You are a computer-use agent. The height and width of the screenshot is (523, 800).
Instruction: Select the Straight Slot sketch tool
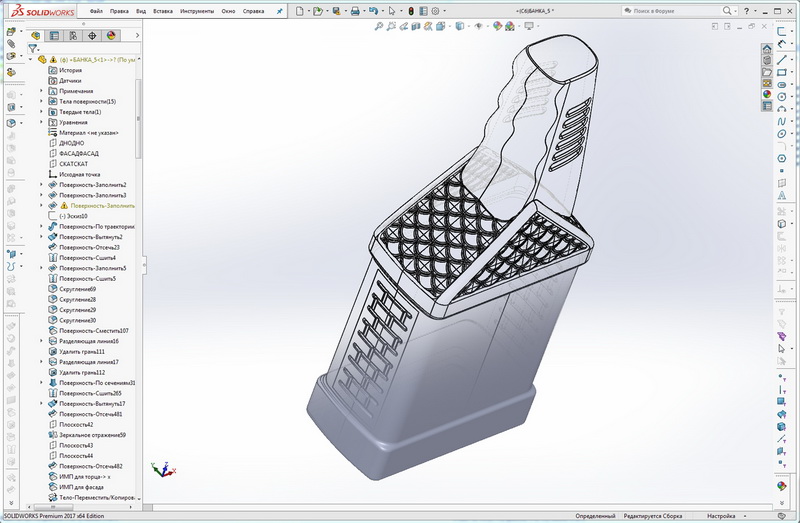782,85
